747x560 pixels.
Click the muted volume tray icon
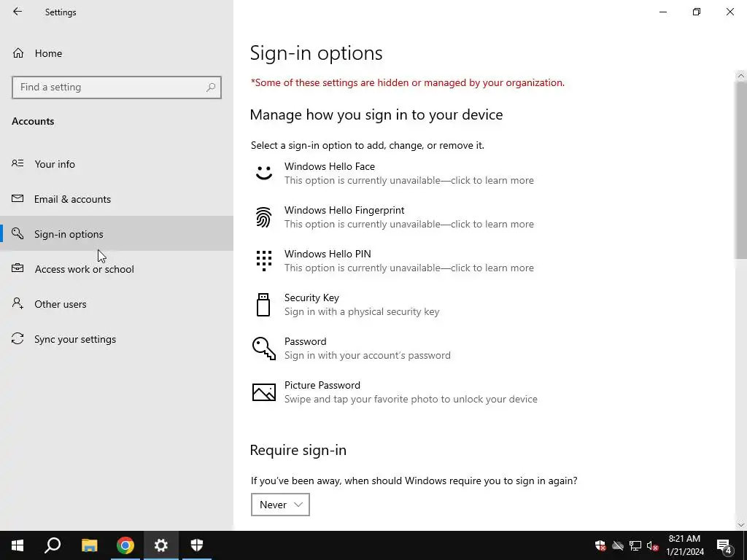pyautogui.click(x=653, y=545)
